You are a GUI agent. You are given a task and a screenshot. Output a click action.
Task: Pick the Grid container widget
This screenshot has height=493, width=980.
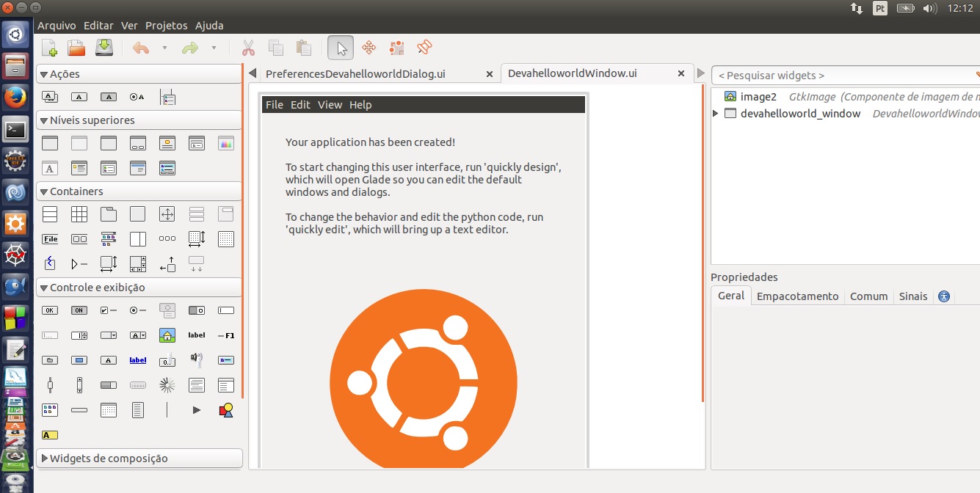coord(79,215)
